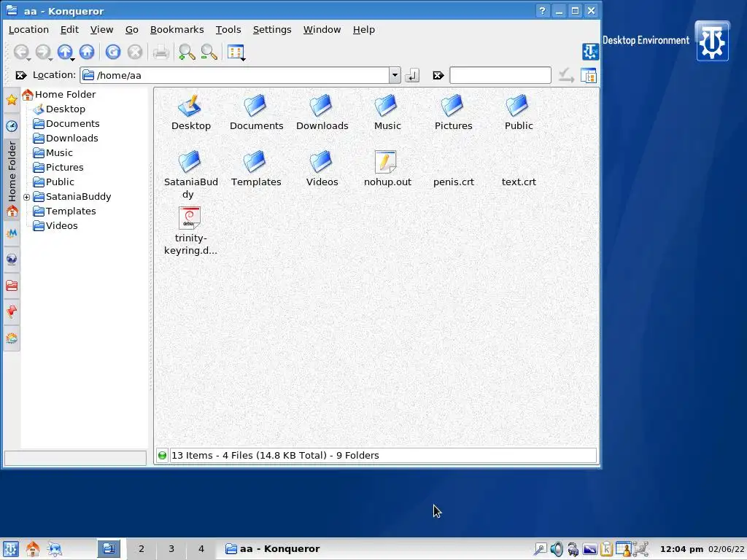Select the trinity-keyring deb package file
Viewport: 747px width, 560px height.
[x=190, y=231]
